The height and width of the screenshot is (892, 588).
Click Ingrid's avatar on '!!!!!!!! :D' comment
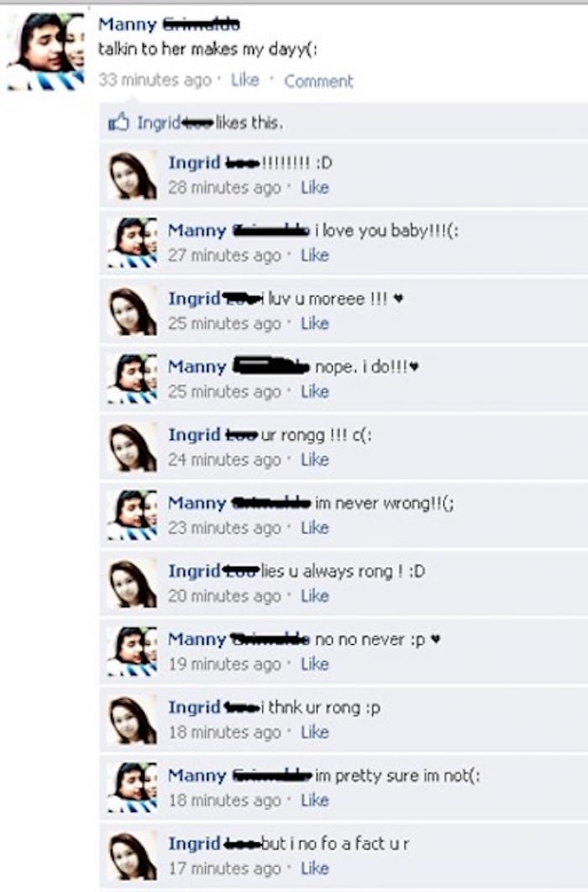133,176
